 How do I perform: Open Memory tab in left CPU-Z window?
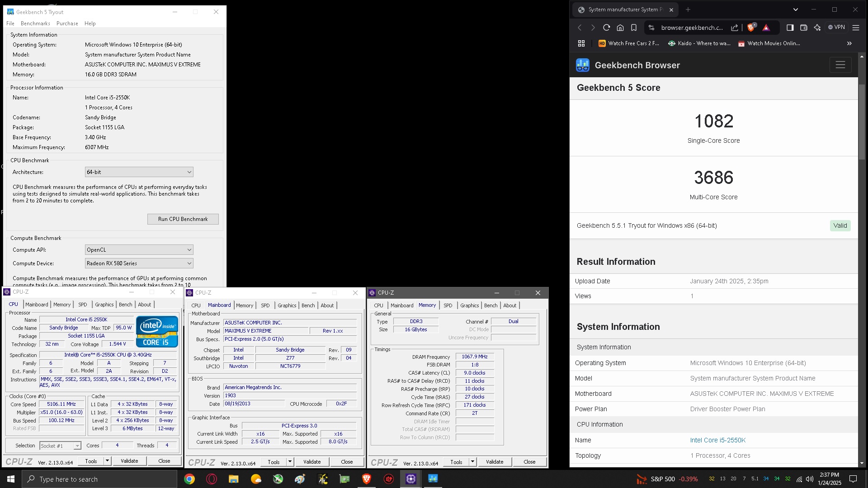tap(62, 305)
